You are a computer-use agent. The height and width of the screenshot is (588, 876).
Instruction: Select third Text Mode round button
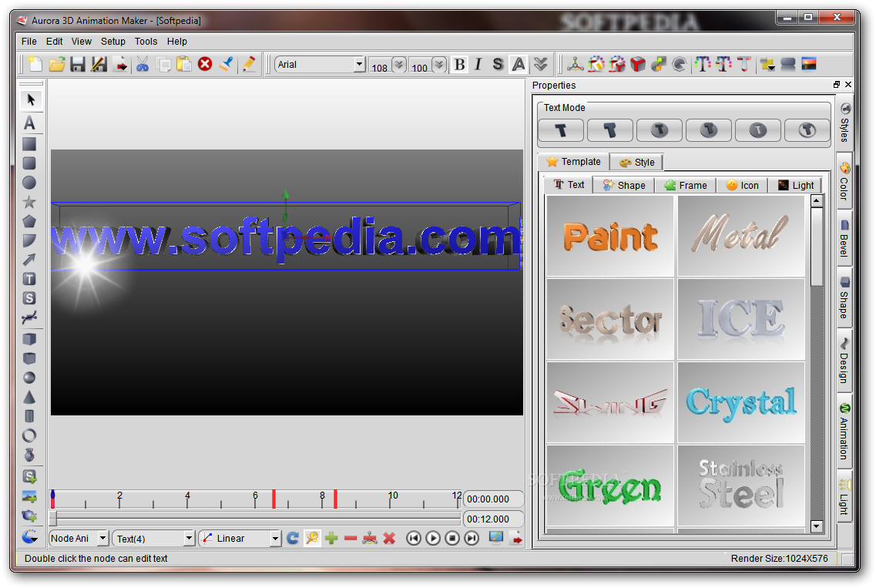(x=660, y=130)
